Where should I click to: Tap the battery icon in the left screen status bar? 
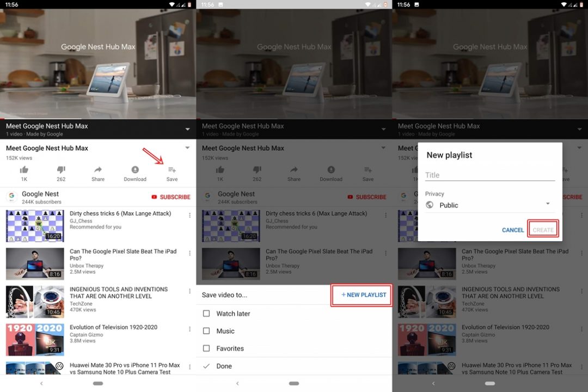click(189, 4)
